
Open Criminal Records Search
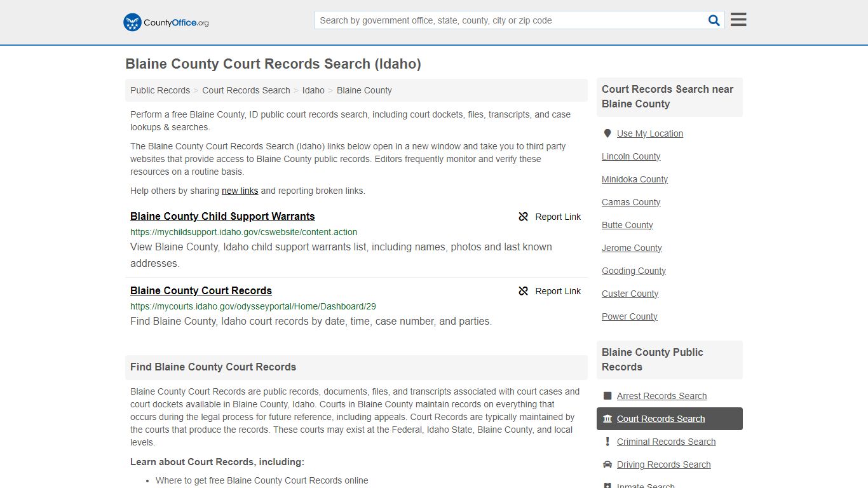pyautogui.click(x=666, y=442)
